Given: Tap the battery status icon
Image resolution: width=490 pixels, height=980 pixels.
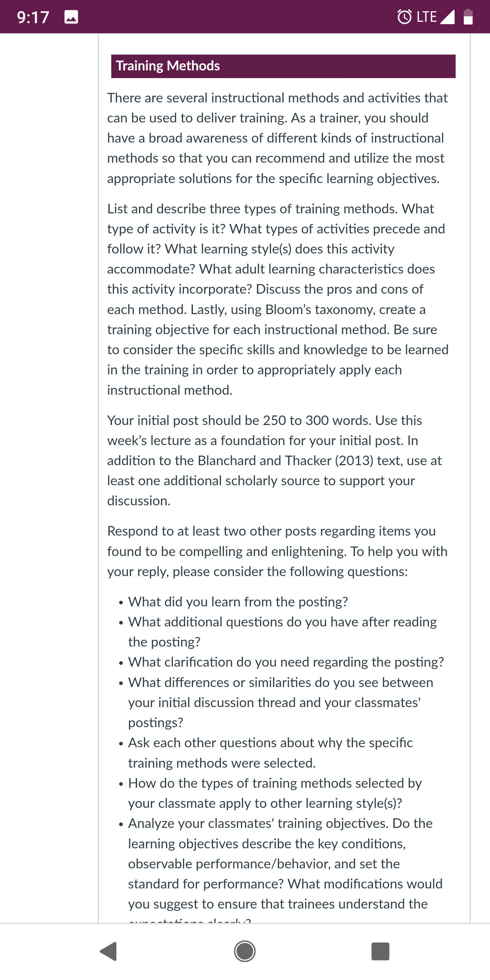Looking at the screenshot, I should 468,17.
